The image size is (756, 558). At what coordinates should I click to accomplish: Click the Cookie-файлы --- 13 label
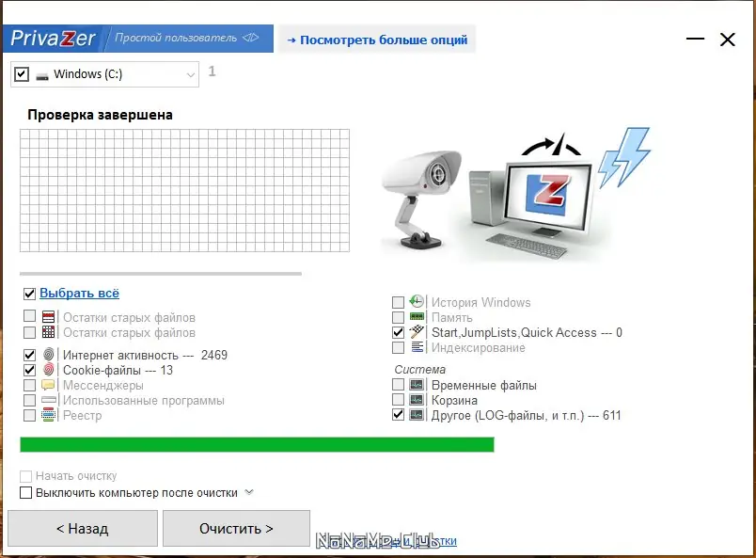pos(118,370)
